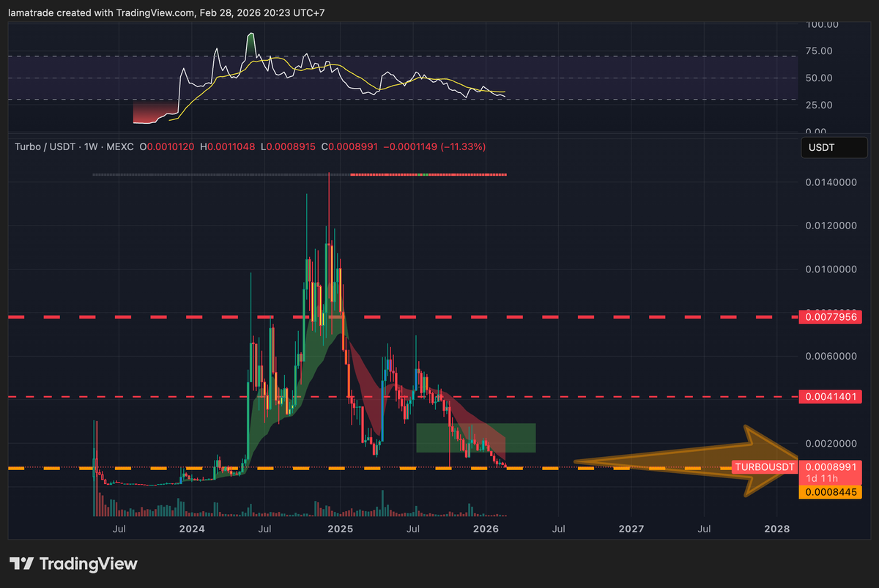Screen dimensions: 879x588
Task: Click the 0.0041401 price label
Action: (831, 396)
